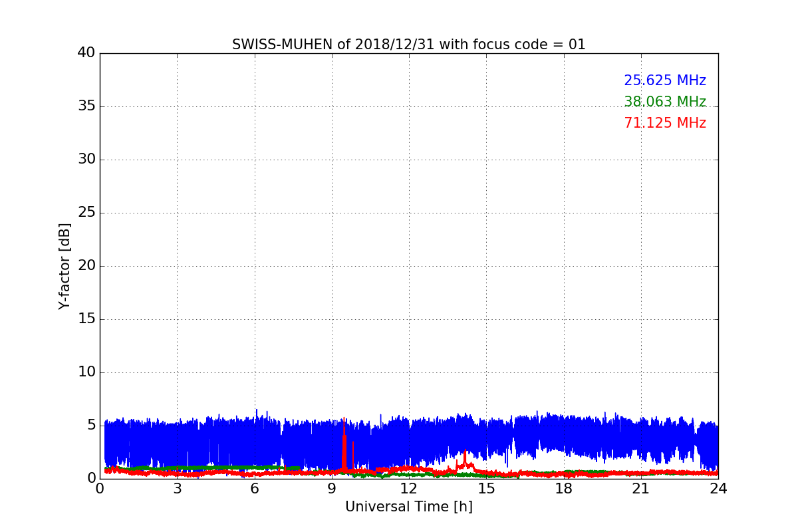Select the 38.063 MHz legend label
The image size is (798, 532).
click(x=665, y=102)
